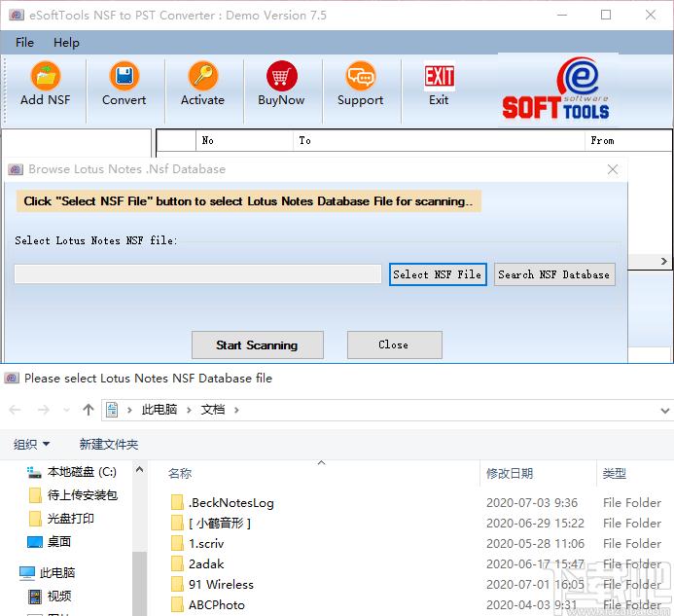This screenshot has width=674, height=616.
Task: Select the ABCPhoto folder
Action: point(217,605)
